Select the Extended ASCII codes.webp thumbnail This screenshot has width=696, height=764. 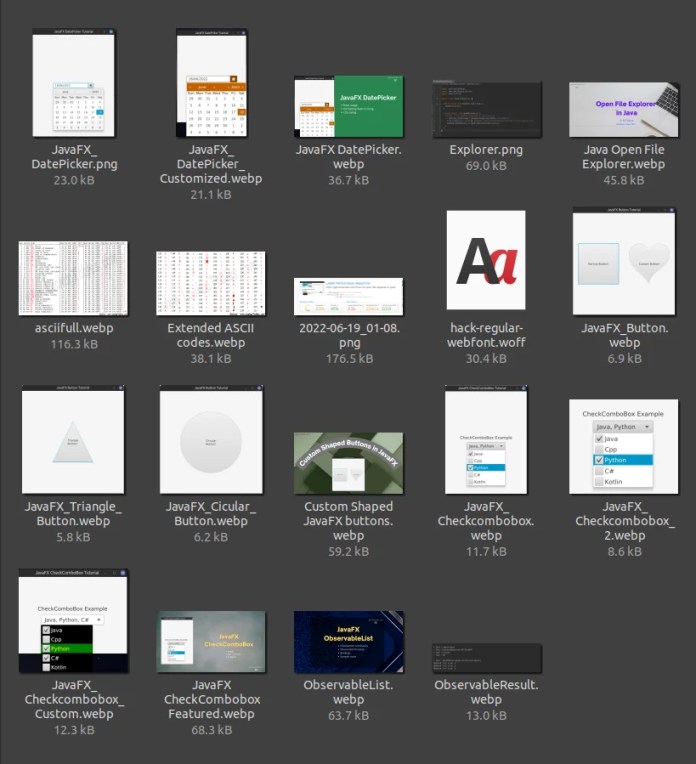pyautogui.click(x=211, y=283)
